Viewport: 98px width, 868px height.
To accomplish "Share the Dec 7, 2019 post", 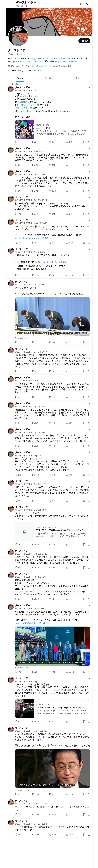I will 89,191.
